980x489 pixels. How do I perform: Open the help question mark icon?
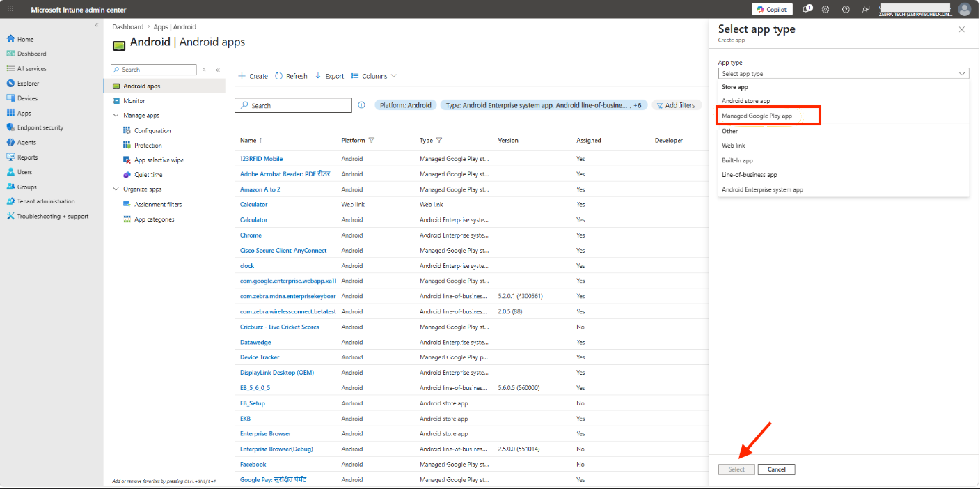[x=846, y=9]
